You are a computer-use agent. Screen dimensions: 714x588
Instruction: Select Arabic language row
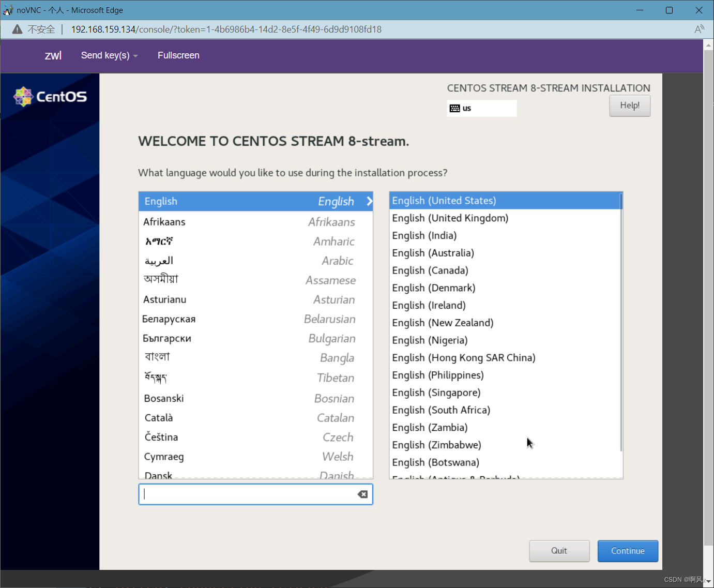[x=256, y=261]
